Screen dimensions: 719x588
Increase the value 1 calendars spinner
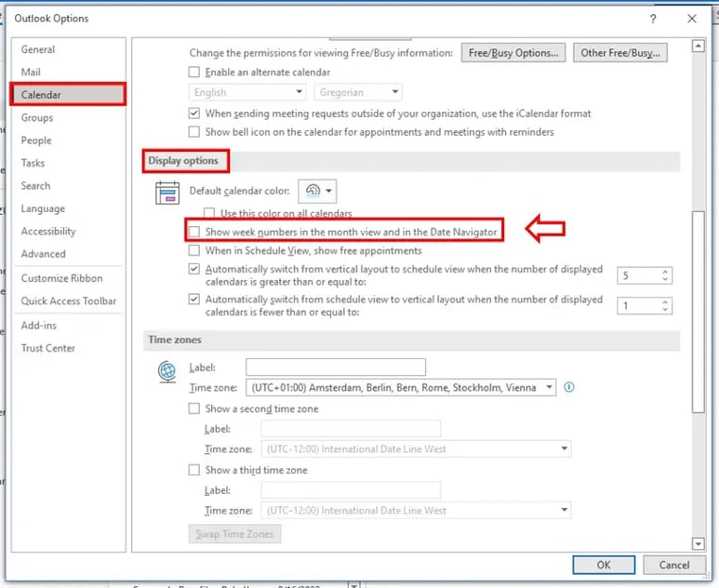665,302
